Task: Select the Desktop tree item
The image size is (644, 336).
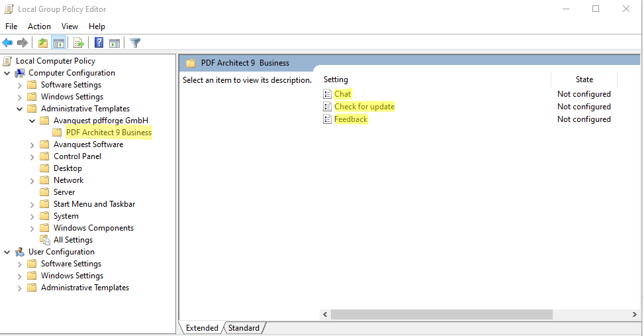Action: 68,168
